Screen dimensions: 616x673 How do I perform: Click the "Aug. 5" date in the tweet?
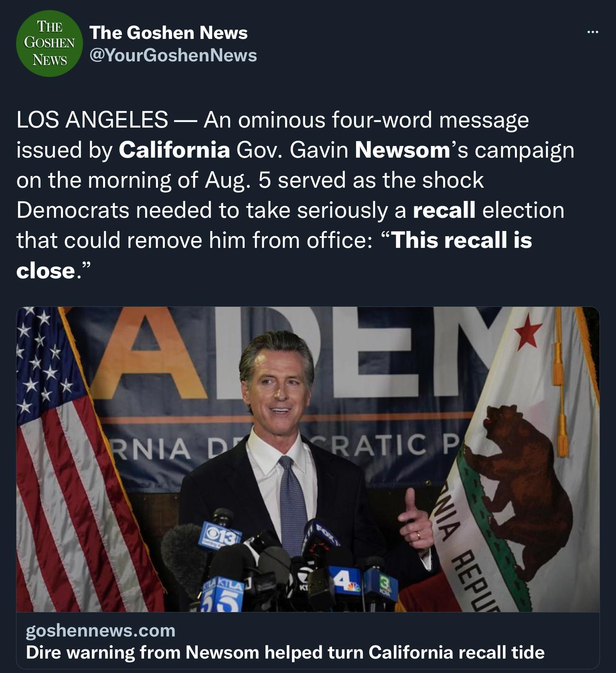coord(238,180)
